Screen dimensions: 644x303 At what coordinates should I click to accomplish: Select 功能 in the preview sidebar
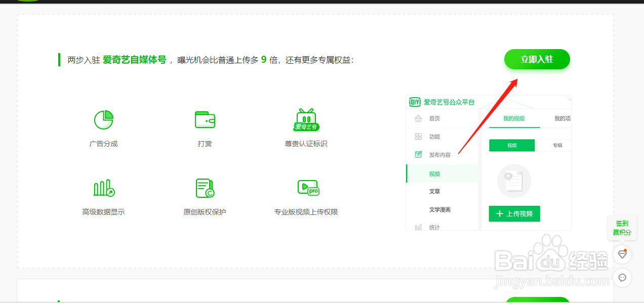pyautogui.click(x=434, y=137)
